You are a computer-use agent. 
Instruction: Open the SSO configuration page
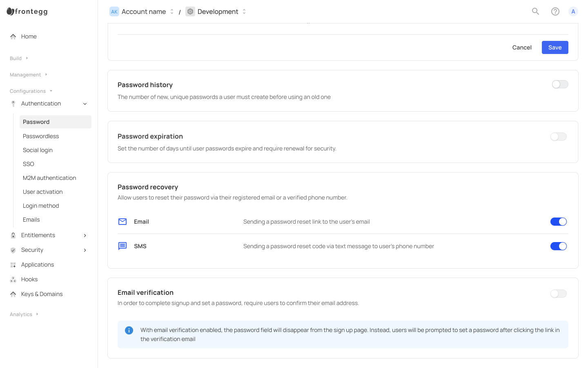[x=29, y=164]
